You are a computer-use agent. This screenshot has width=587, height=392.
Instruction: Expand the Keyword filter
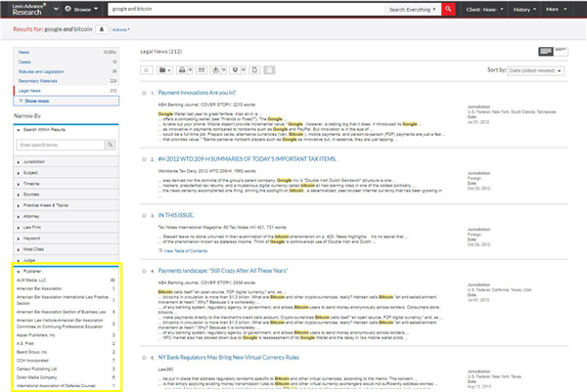[66, 238]
